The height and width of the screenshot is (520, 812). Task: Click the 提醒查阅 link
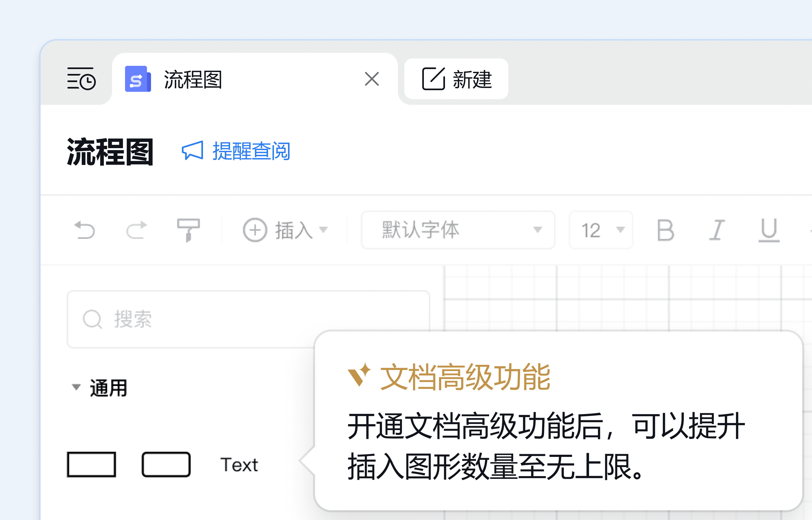coord(251,151)
